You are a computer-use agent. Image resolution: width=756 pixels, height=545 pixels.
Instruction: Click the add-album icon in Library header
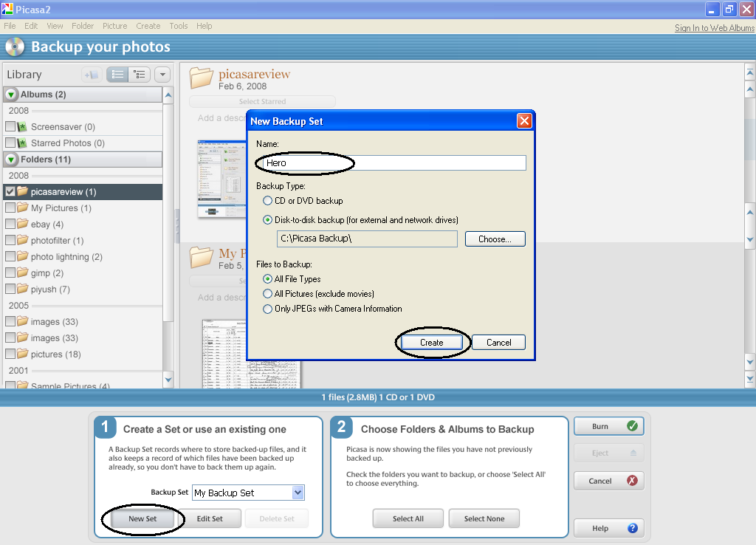pyautogui.click(x=91, y=75)
